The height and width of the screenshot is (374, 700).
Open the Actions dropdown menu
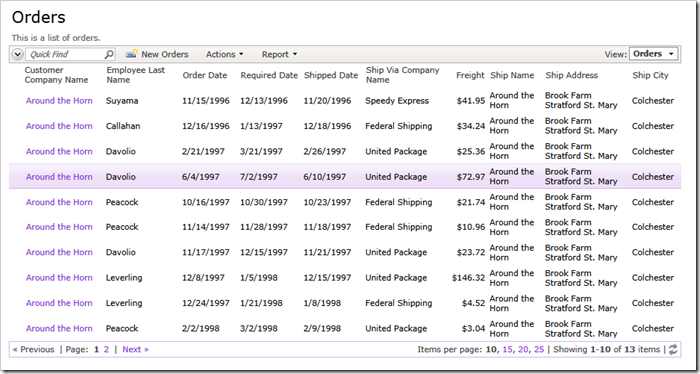225,54
